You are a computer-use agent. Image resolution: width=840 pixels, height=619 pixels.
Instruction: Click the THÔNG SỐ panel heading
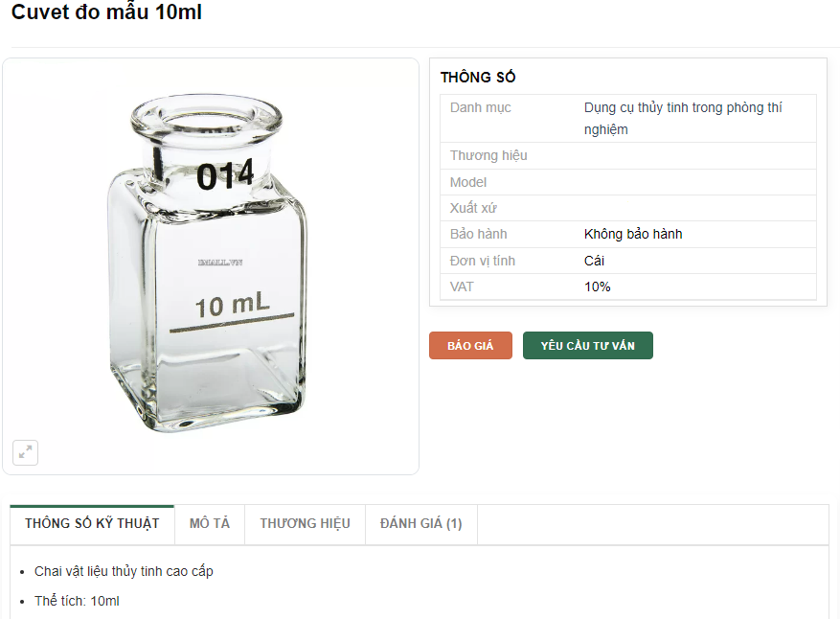478,78
